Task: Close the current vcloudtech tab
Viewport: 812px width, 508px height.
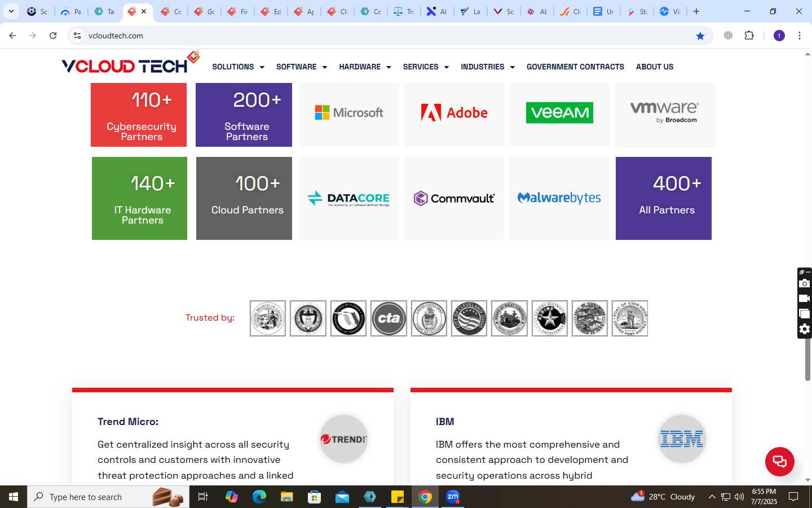Action: [x=144, y=11]
